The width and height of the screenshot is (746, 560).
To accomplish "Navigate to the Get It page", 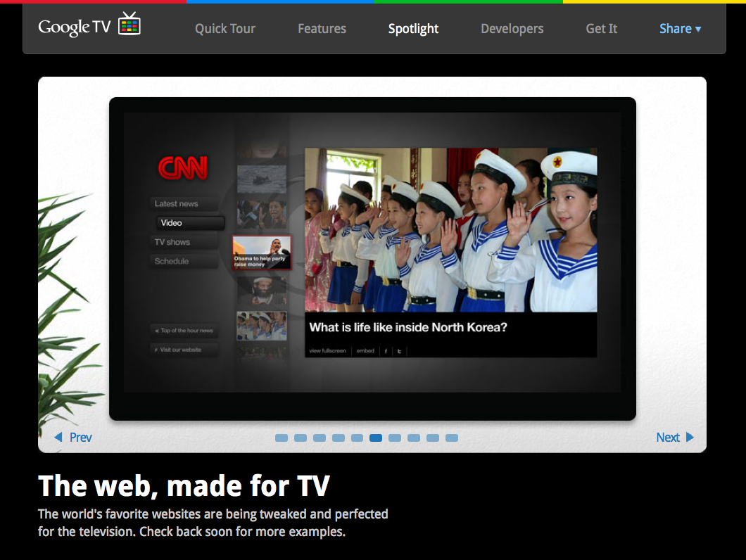I will (601, 29).
